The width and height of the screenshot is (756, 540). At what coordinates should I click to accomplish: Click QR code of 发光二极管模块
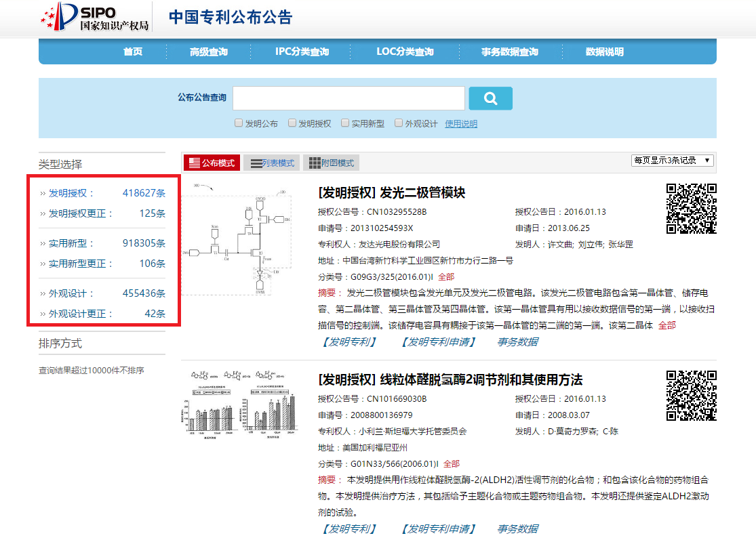pyautogui.click(x=691, y=209)
